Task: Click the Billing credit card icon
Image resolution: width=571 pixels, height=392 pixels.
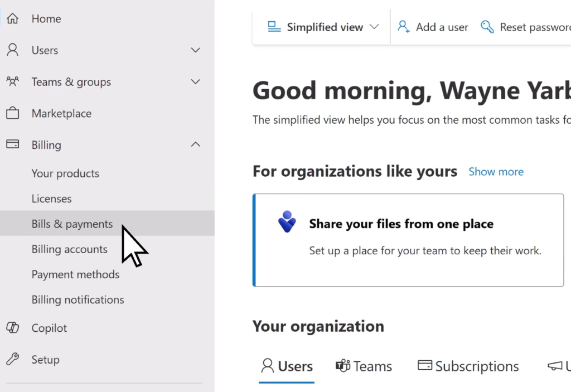Action: (x=12, y=144)
